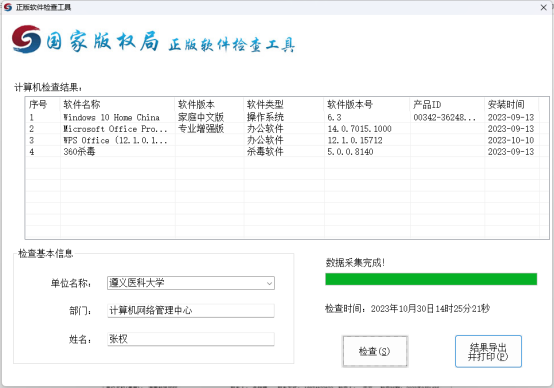Select the Windows 10 Home China row

coord(287,117)
